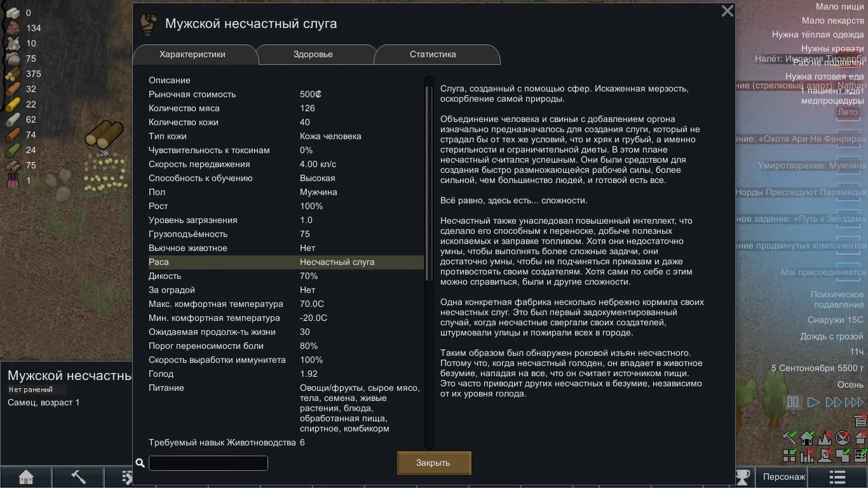Switch to the Здоровье tab
868x488 pixels.
click(313, 55)
